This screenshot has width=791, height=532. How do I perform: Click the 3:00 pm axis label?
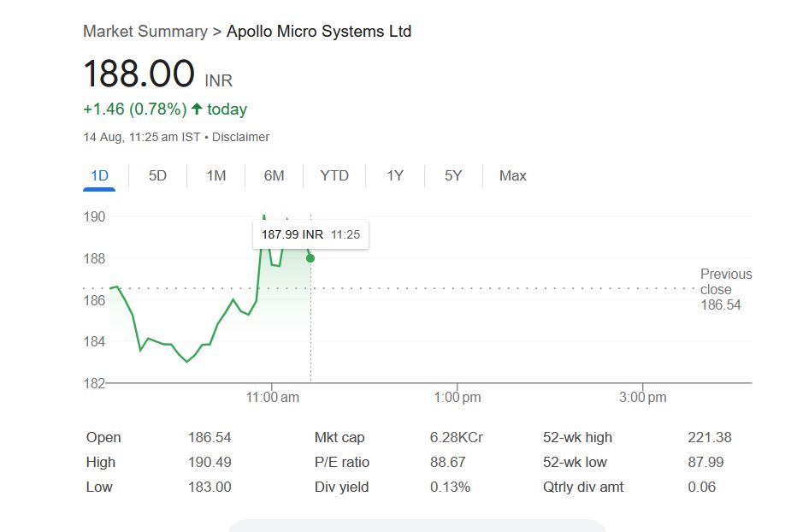(x=643, y=397)
